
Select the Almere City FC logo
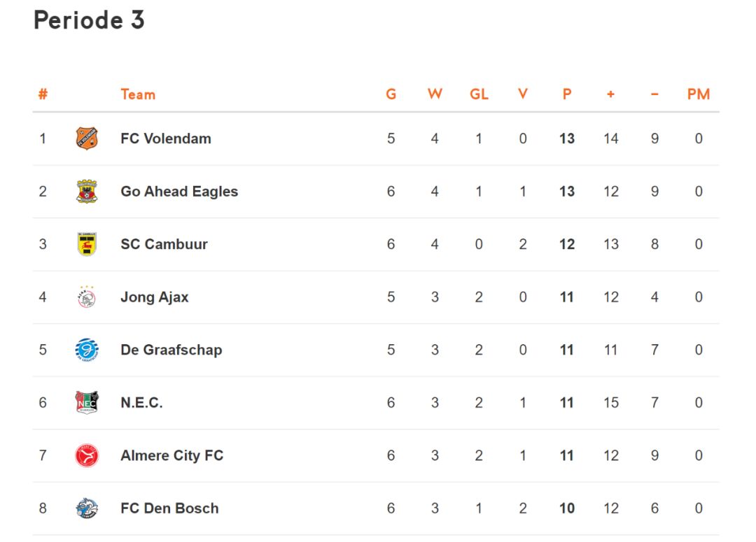pos(87,456)
